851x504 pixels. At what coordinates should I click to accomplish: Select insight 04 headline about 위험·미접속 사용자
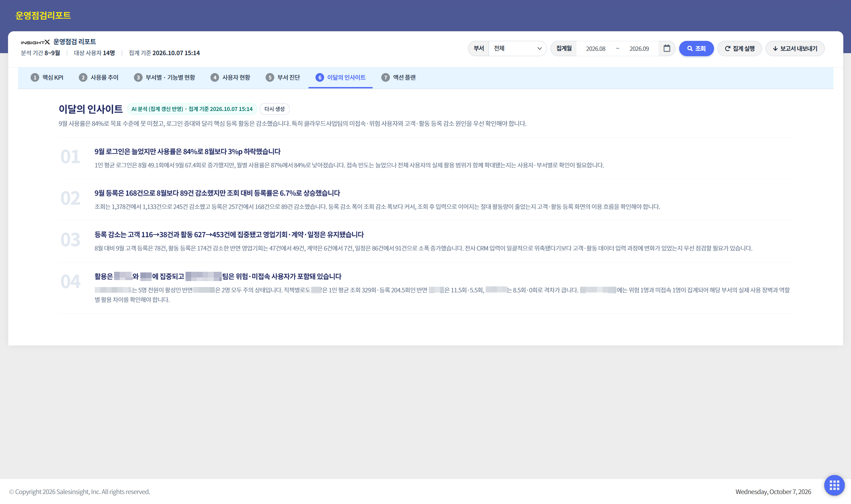[218, 276]
